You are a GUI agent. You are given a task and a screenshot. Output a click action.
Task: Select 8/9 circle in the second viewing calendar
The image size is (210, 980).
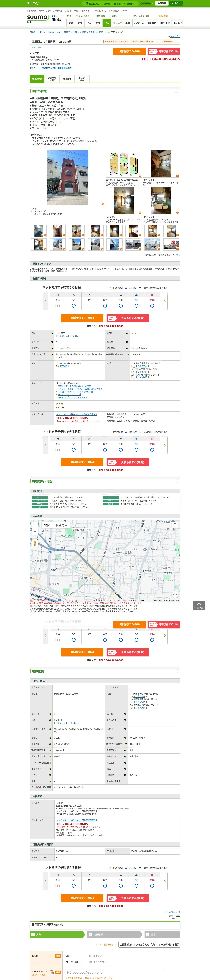136,450
